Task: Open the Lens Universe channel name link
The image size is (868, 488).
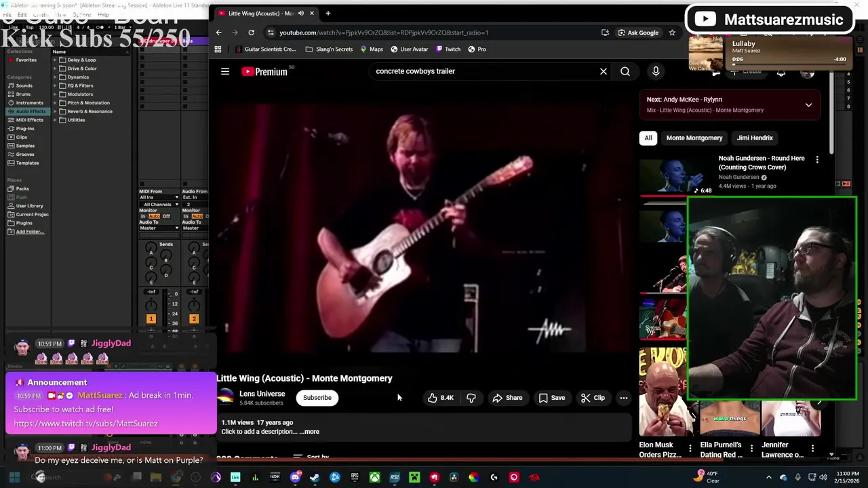Action: click(x=262, y=394)
